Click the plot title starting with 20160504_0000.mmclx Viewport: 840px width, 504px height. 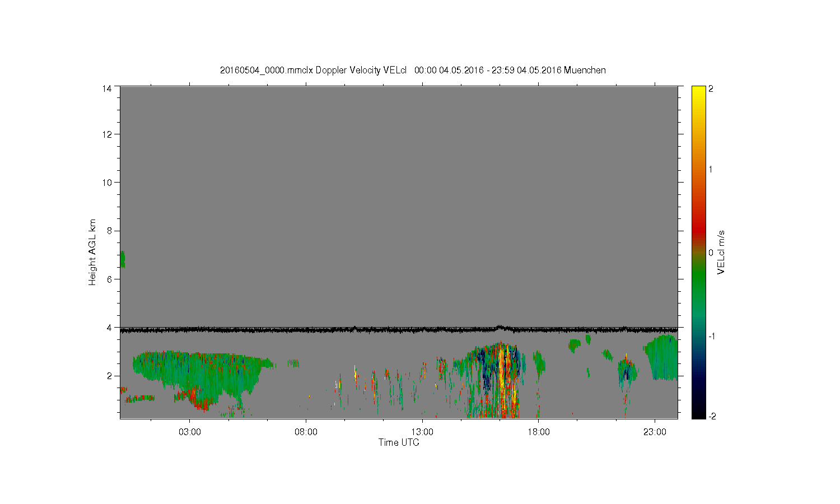pyautogui.click(x=413, y=71)
